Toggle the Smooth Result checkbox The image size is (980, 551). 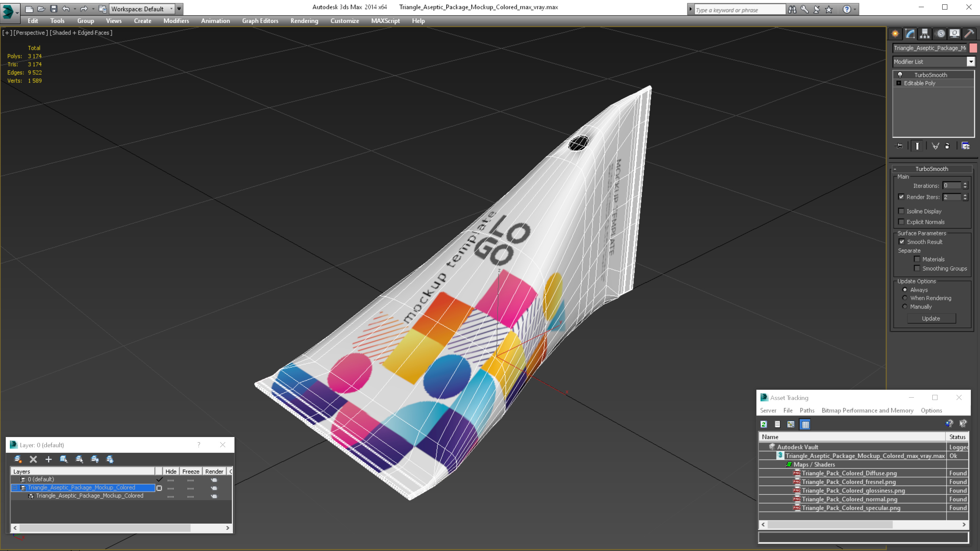[x=901, y=241]
